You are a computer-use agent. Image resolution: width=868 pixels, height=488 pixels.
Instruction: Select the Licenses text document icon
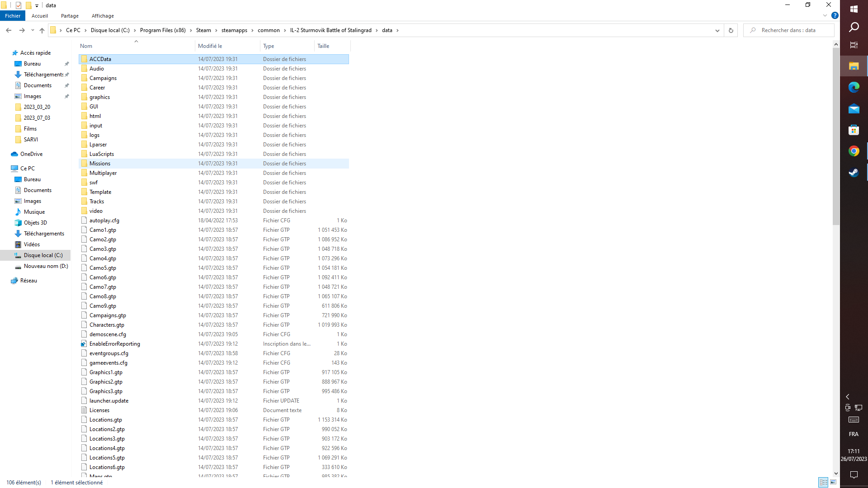pos(84,410)
